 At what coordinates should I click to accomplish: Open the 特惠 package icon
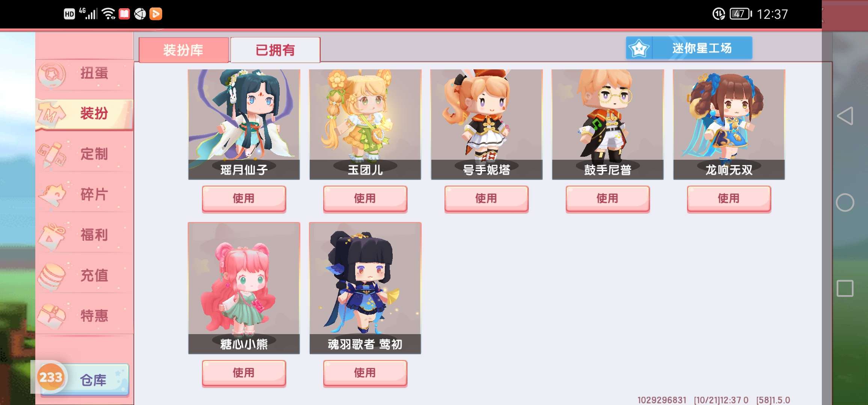(x=52, y=316)
